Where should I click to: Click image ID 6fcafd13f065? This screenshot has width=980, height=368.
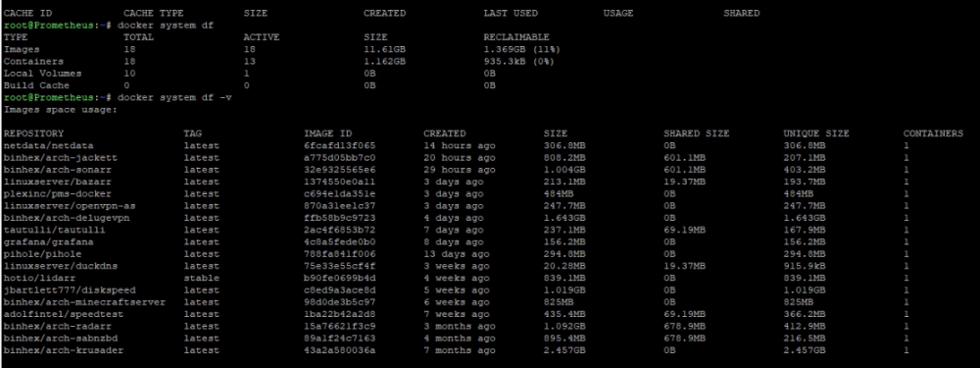tap(339, 146)
